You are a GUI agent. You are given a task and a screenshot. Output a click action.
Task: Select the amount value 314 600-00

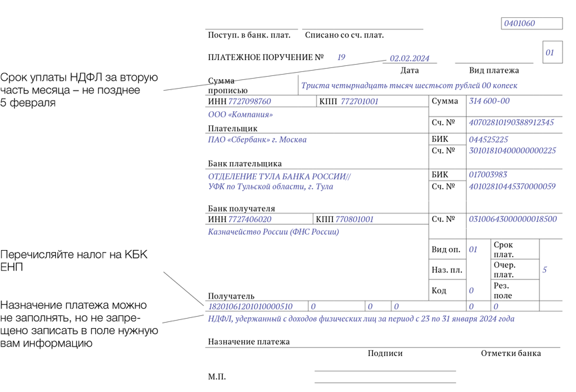pos(489,101)
